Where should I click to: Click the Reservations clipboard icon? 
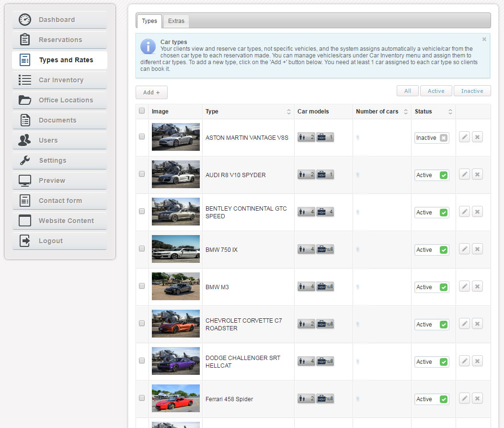25,40
